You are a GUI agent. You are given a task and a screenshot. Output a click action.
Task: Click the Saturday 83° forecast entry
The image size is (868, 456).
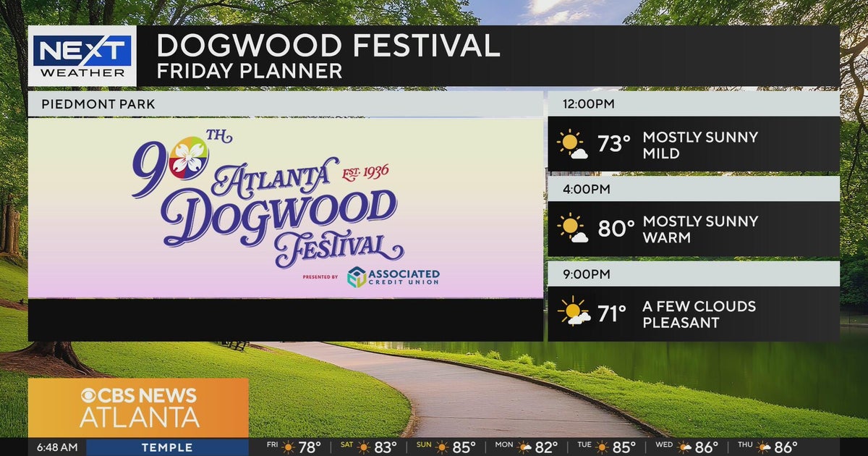(x=374, y=447)
